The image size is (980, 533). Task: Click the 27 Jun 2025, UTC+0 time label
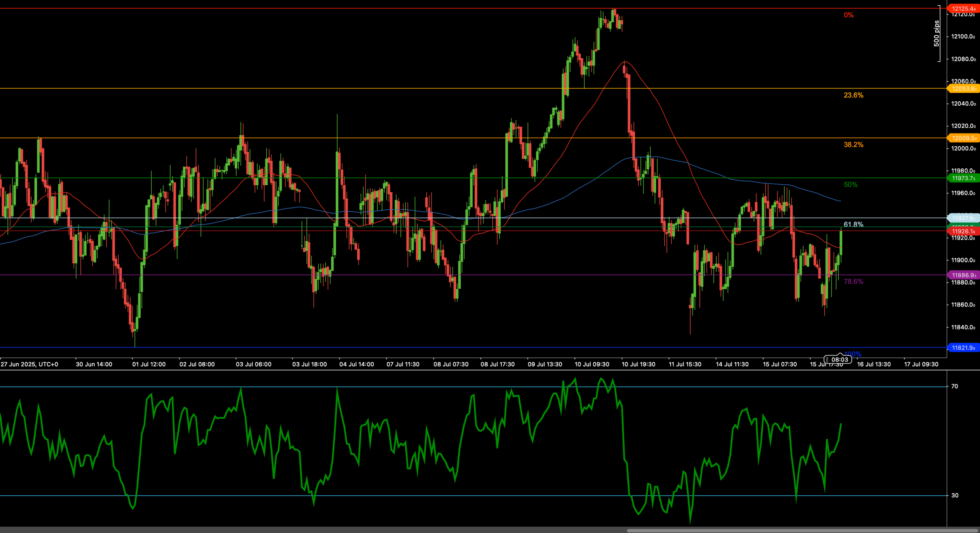[x=29, y=364]
